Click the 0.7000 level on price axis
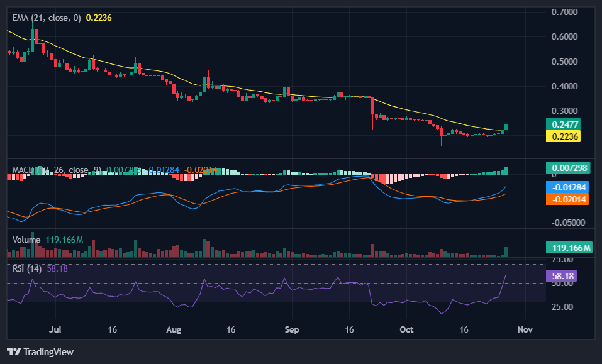This screenshot has width=602, height=364. point(564,12)
